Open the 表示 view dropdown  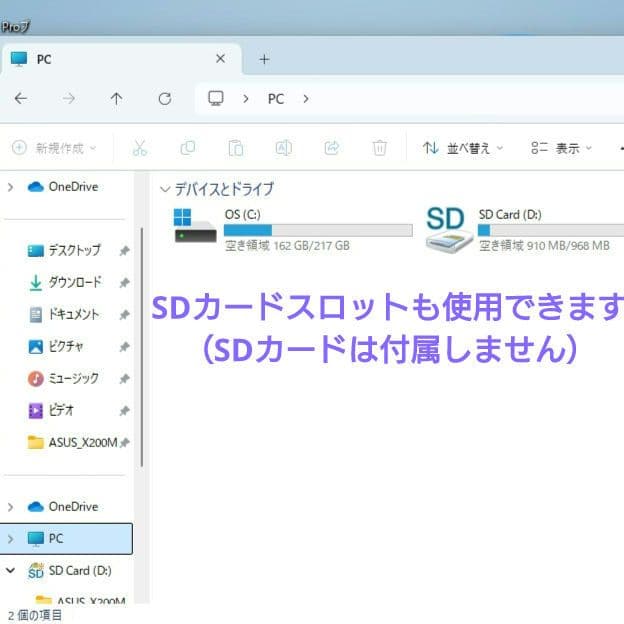click(562, 148)
